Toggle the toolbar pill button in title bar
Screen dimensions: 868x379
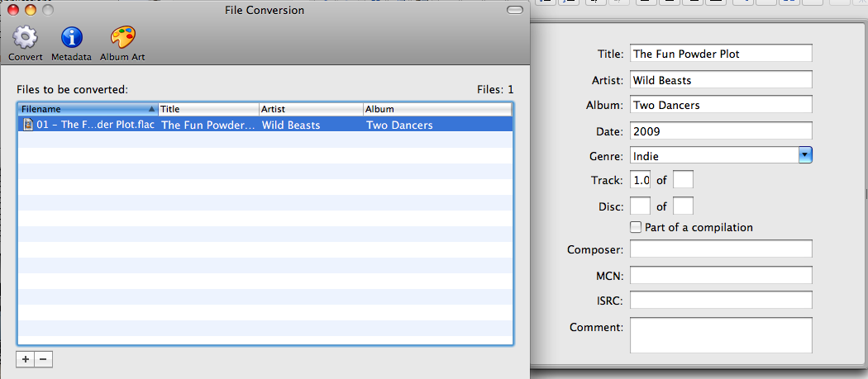514,11
